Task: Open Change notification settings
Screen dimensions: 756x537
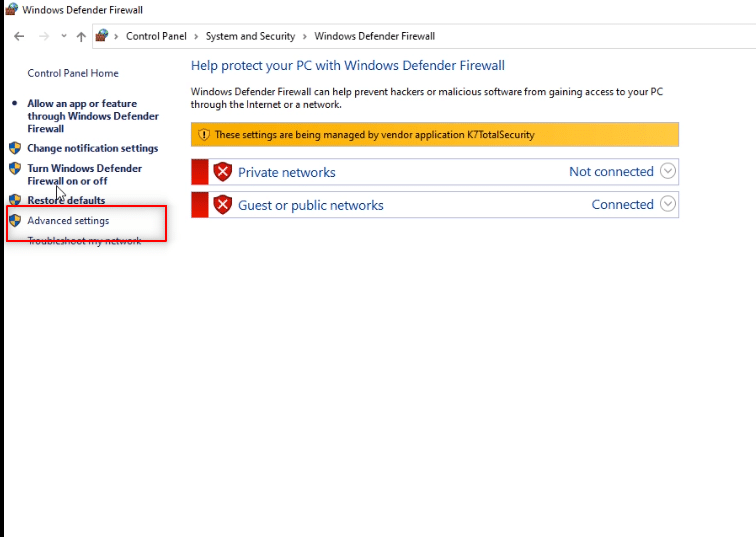Action: [x=93, y=148]
